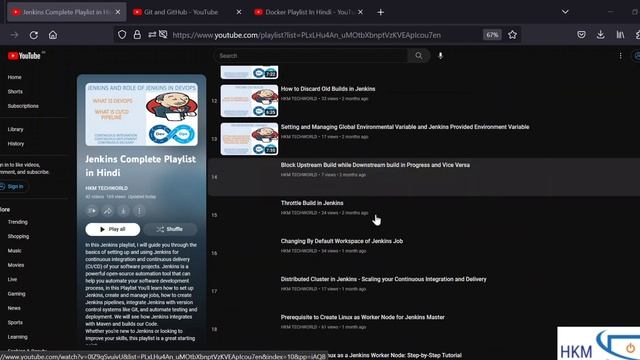Open Library in sidebar

tap(16, 129)
